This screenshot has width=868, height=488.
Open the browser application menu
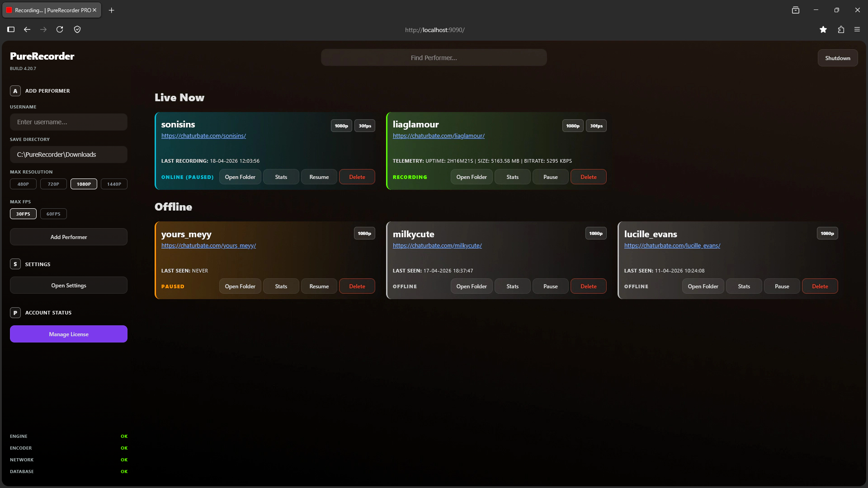point(857,29)
